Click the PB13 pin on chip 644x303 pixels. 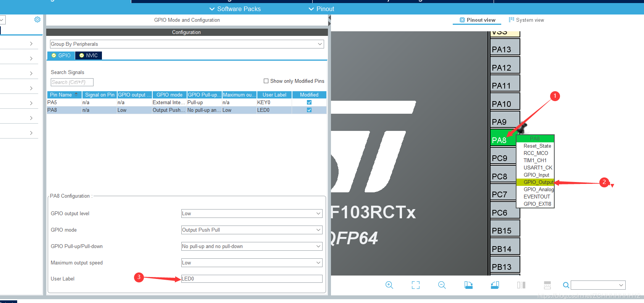click(x=505, y=265)
